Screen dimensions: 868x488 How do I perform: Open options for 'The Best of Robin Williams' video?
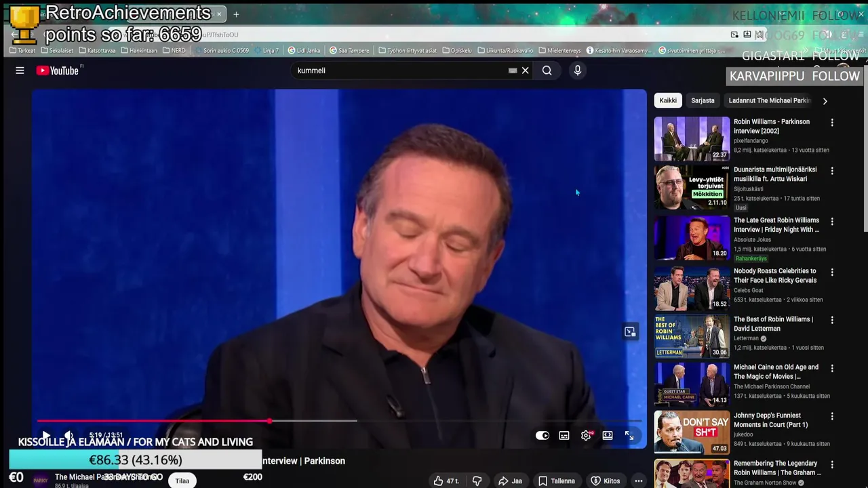click(832, 320)
